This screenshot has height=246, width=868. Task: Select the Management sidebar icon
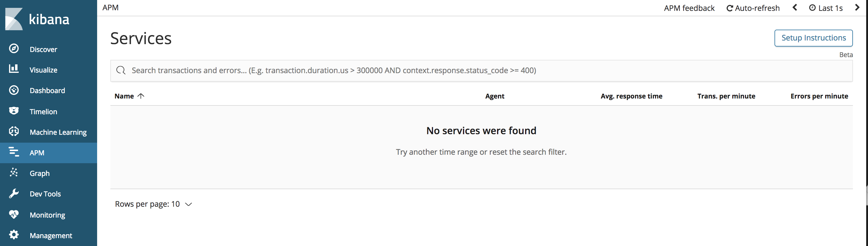(x=14, y=235)
